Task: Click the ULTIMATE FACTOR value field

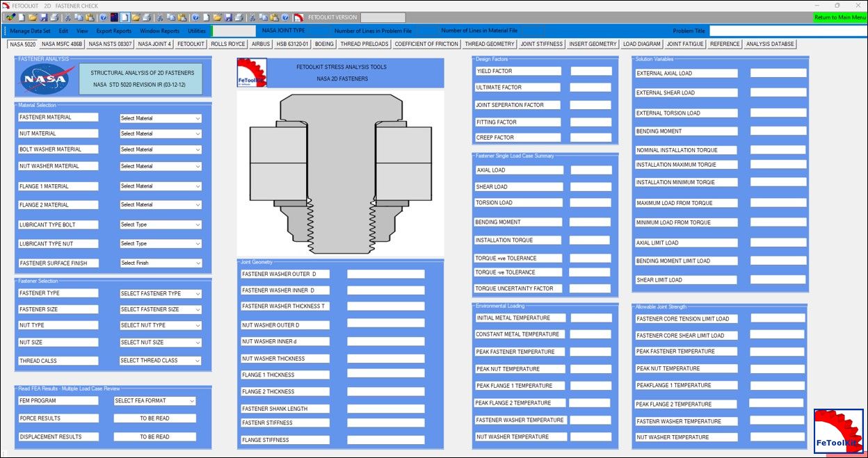Action: [x=591, y=88]
